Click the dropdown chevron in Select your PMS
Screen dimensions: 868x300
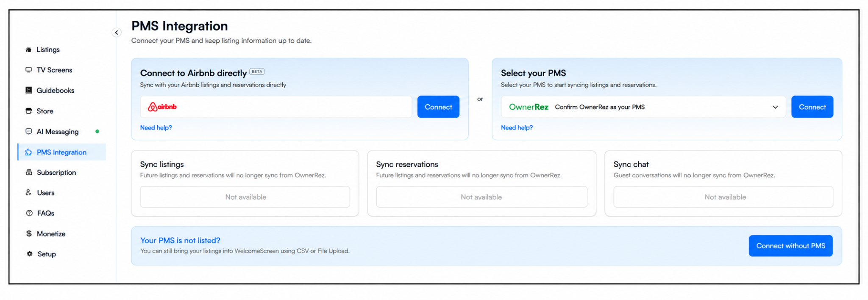[775, 107]
